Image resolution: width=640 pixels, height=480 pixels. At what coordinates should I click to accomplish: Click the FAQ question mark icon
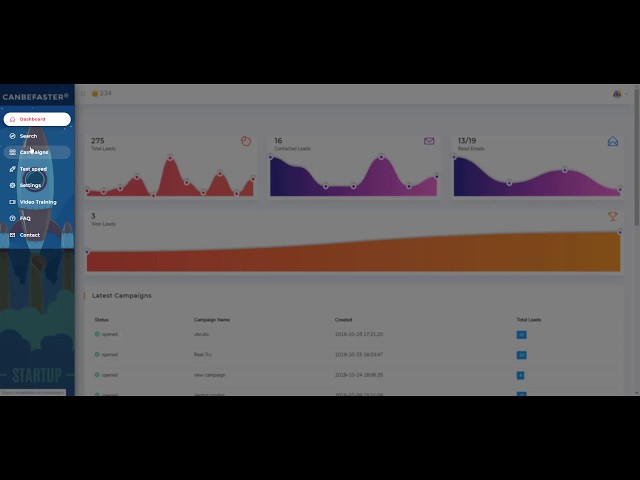point(13,218)
